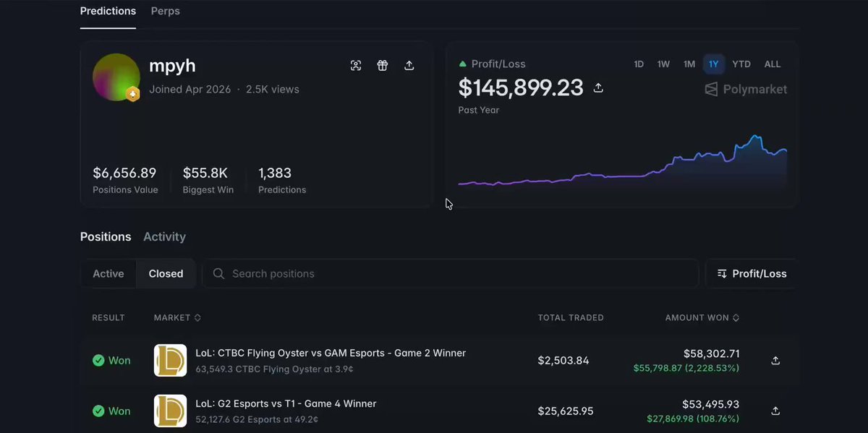Set chart range to YTD

[741, 64]
